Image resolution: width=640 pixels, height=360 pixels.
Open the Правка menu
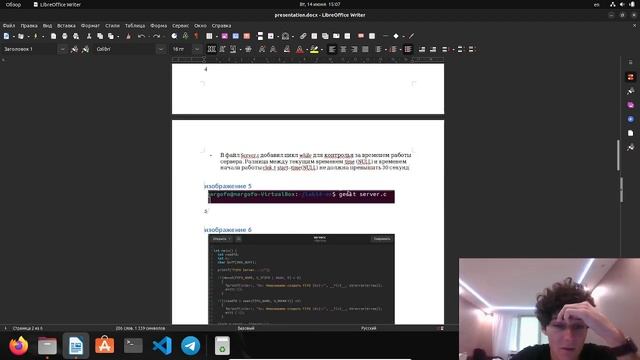(29, 26)
